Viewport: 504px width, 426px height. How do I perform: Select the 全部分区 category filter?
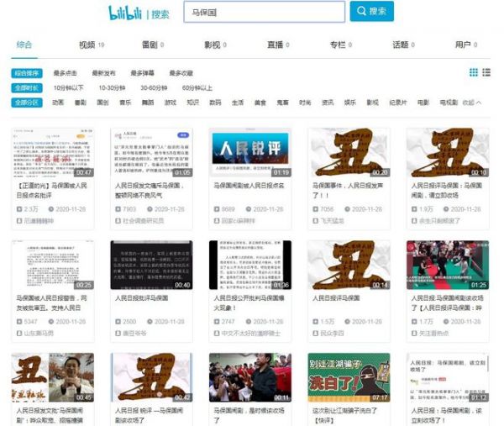(x=27, y=103)
